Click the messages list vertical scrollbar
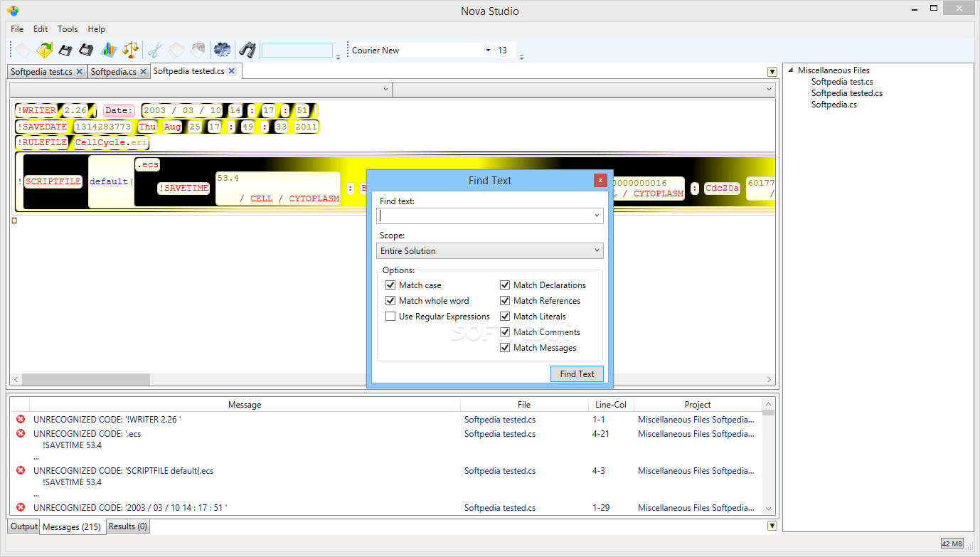980x557 pixels. click(x=768, y=456)
